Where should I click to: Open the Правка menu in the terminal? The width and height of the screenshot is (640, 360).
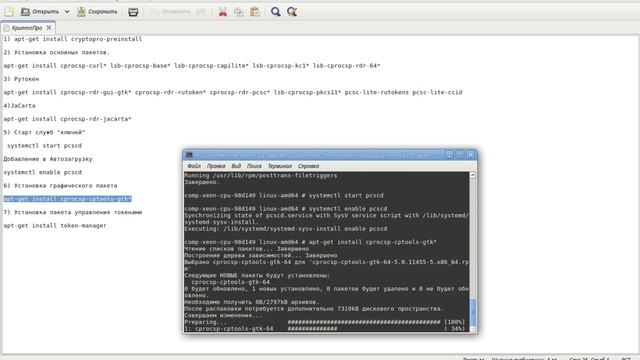(x=216, y=166)
